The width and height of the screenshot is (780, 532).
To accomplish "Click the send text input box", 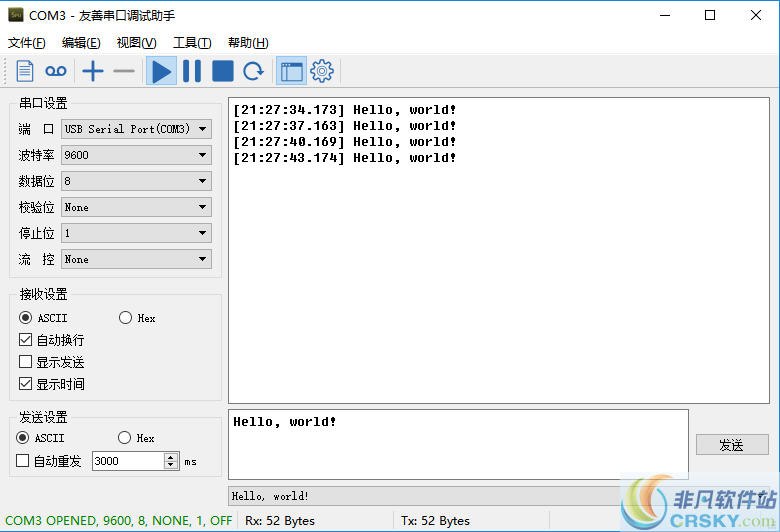I will [x=458, y=444].
